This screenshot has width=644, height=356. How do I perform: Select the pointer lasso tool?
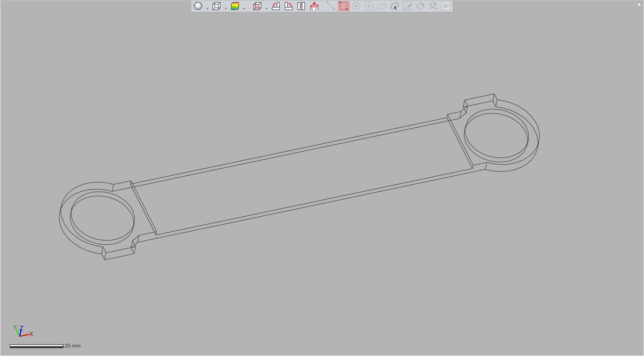394,6
